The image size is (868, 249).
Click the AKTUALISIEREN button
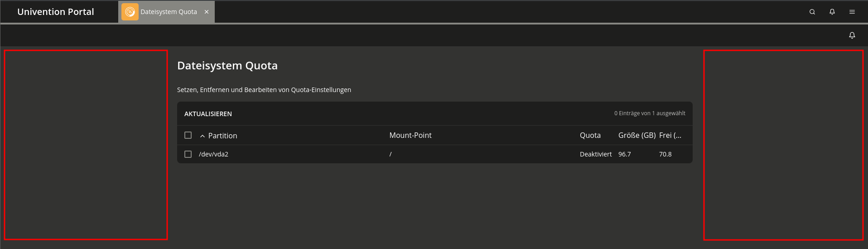coord(208,114)
